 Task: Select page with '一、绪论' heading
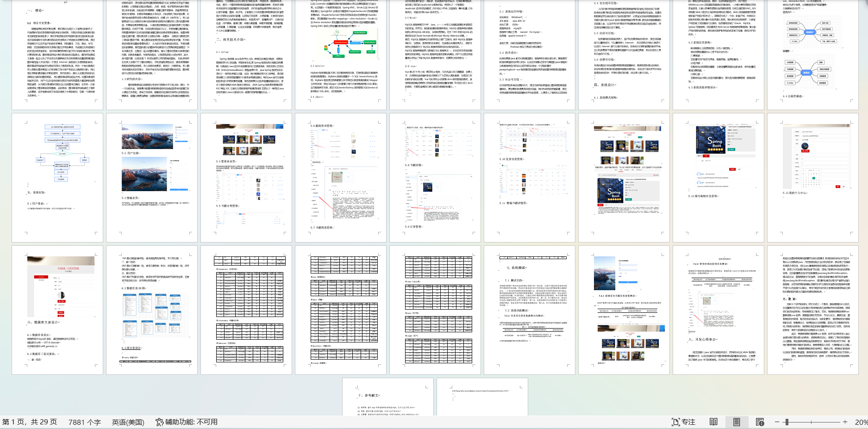(57, 55)
